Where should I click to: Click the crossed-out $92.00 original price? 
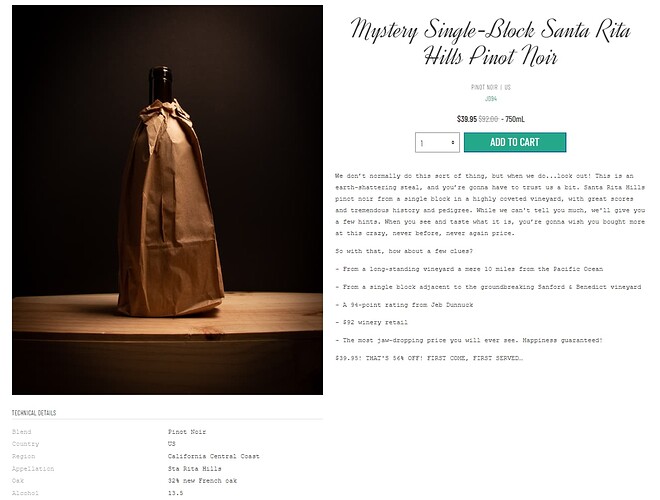(x=488, y=119)
